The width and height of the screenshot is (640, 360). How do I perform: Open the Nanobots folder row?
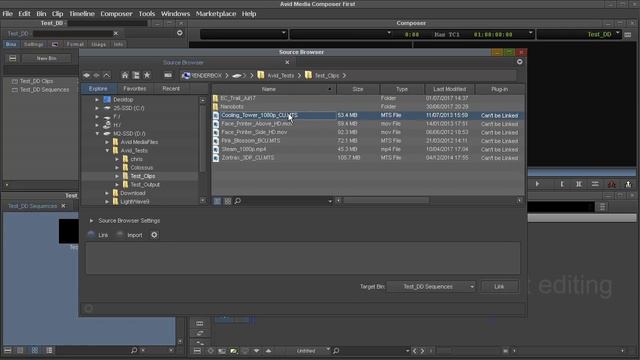[367, 107]
